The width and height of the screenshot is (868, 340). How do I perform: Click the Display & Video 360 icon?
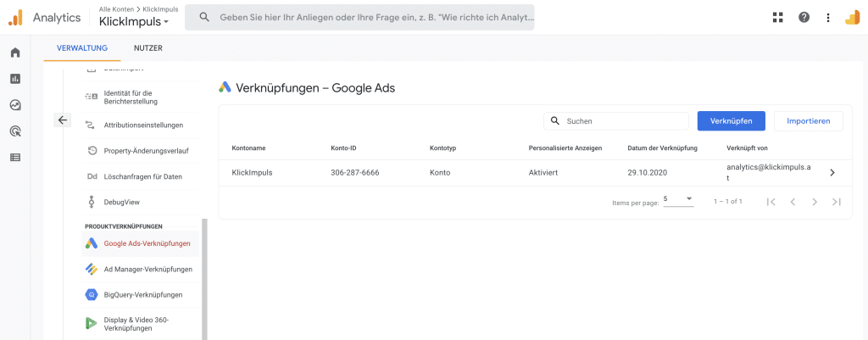click(92, 323)
